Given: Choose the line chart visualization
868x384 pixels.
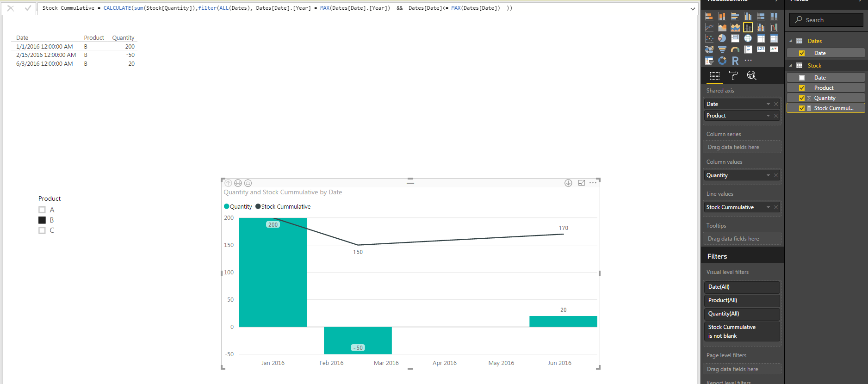Looking at the screenshot, I should coord(709,27).
